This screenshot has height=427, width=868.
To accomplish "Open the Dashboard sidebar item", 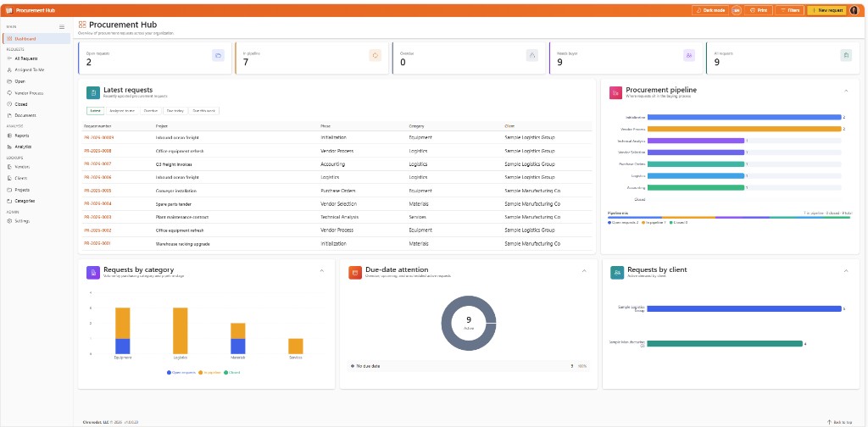I will pos(36,39).
